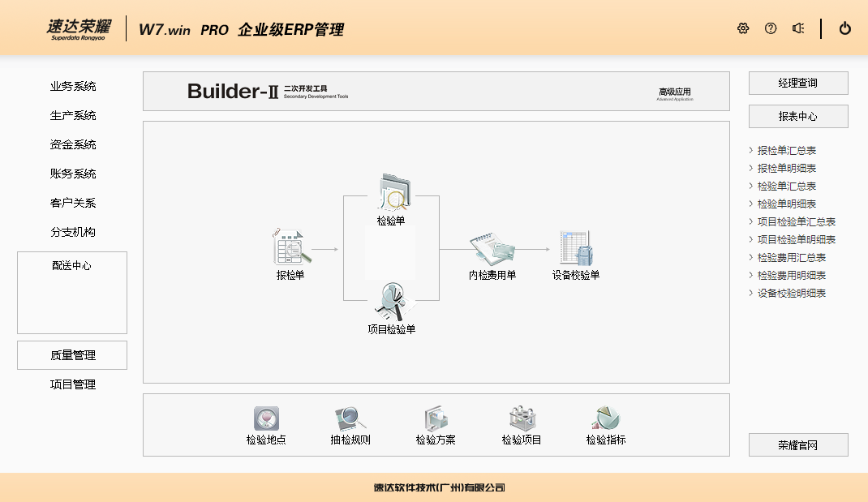This screenshot has width=868, height=502.
Task: Launch the 设备校验单 icon
Action: coord(577,248)
